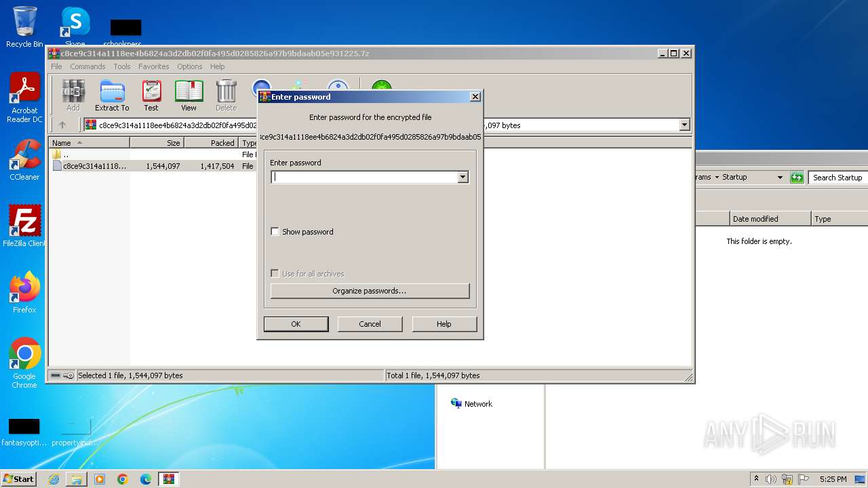
Task: Expand the Explorer address history dropdown
Action: pos(780,177)
